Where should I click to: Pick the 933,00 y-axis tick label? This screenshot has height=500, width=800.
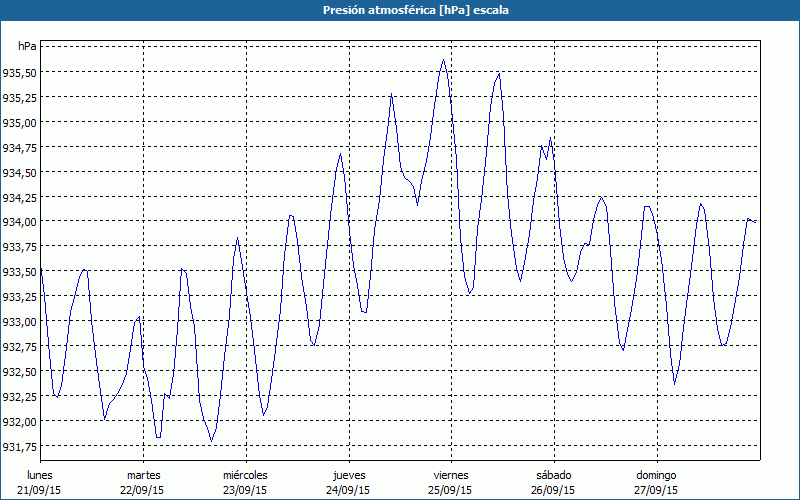(20, 322)
